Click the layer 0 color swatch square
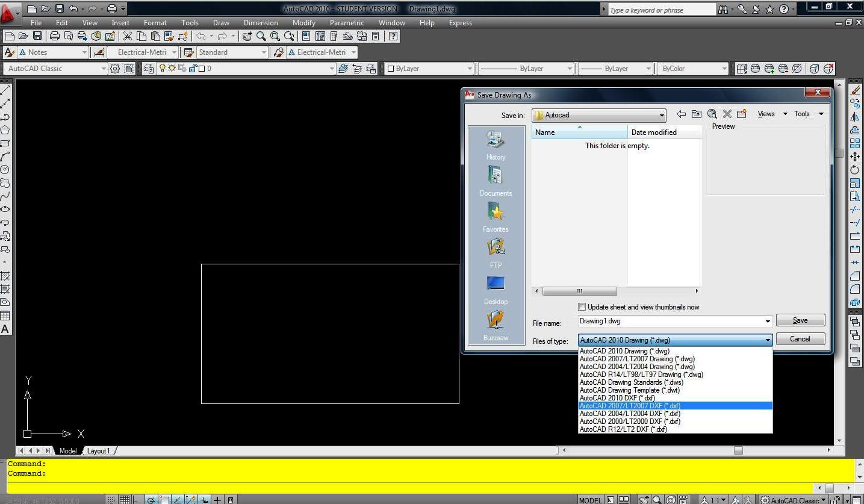864x504 pixels. click(x=202, y=69)
